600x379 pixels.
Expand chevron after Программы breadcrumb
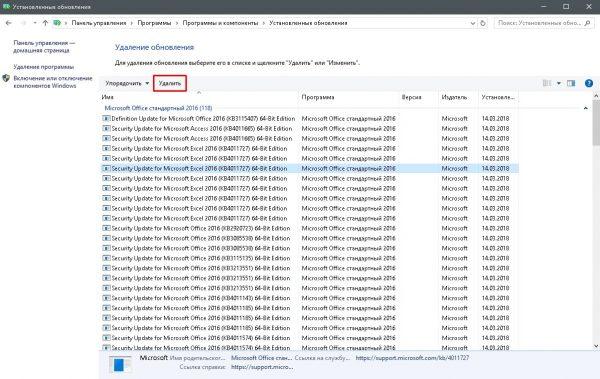pyautogui.click(x=177, y=23)
